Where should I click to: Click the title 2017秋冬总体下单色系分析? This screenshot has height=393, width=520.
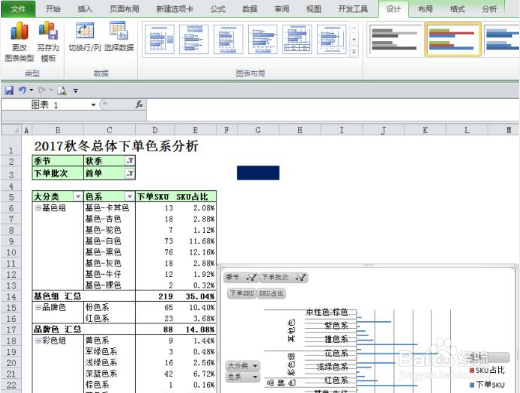[116, 146]
